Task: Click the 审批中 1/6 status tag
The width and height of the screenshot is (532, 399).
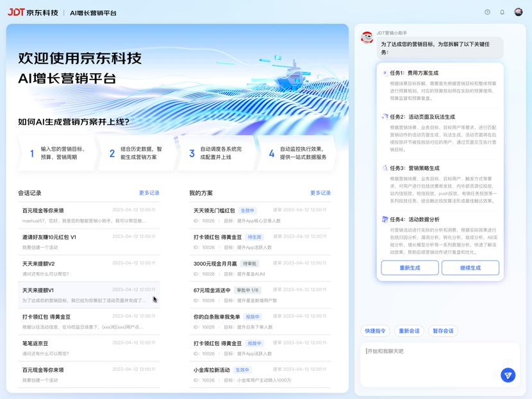Action: (x=247, y=290)
